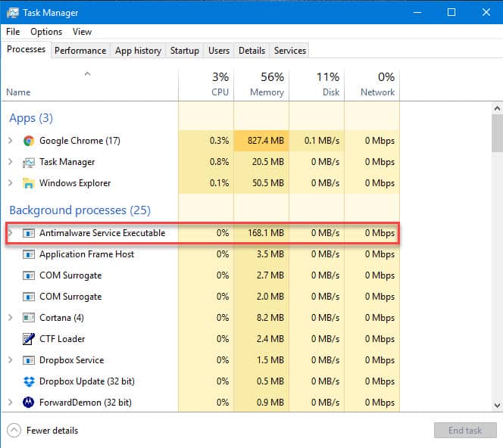Expand the Google Chrome (17) group
Viewport: 503px width, 448px height.
tap(11, 141)
